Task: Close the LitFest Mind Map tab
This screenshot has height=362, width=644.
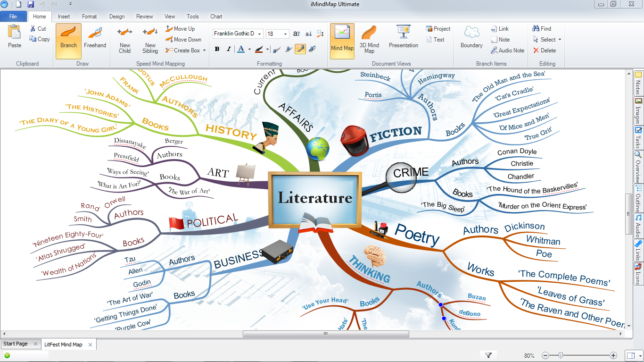Action: (90, 345)
